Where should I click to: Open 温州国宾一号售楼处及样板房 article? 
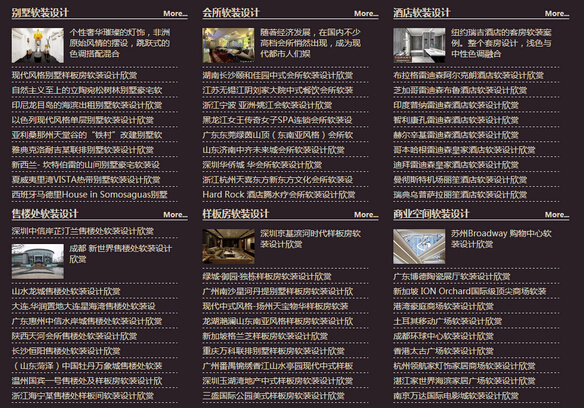point(87,381)
